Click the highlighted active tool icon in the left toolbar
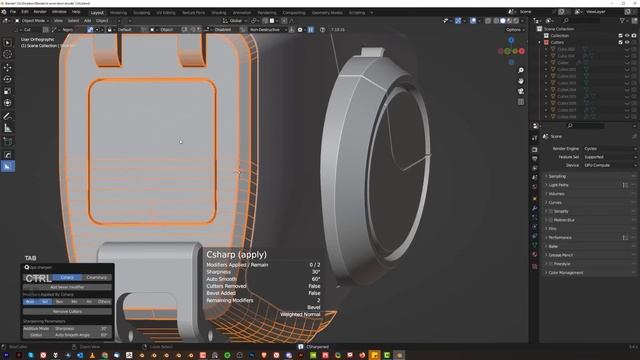The width and height of the screenshot is (640, 360). 7,167
